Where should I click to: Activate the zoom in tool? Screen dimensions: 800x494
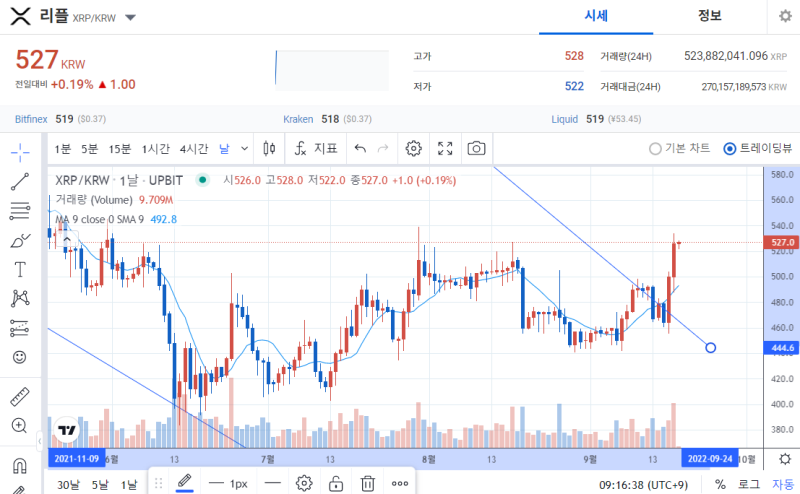[x=20, y=426]
